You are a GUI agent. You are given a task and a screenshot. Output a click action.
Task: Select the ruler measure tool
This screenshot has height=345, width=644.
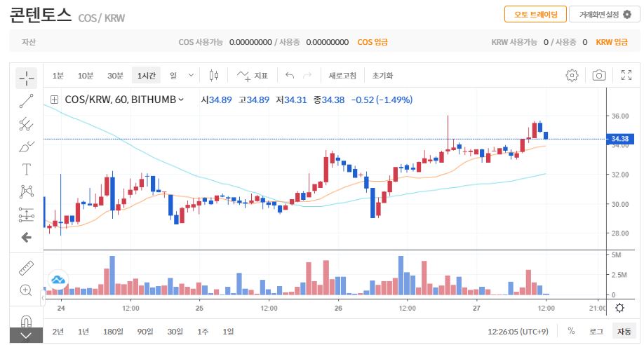pyautogui.click(x=26, y=268)
